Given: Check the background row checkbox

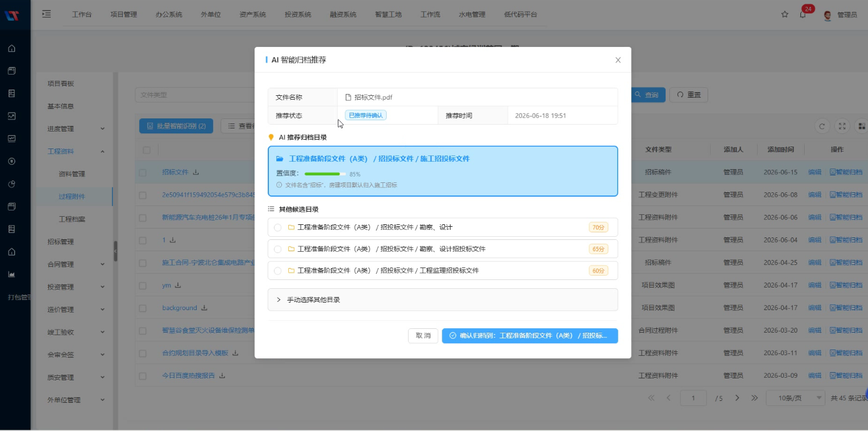Looking at the screenshot, I should pyautogui.click(x=143, y=308).
